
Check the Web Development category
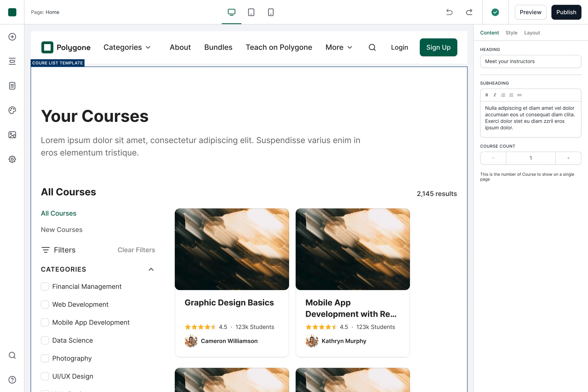45,305
